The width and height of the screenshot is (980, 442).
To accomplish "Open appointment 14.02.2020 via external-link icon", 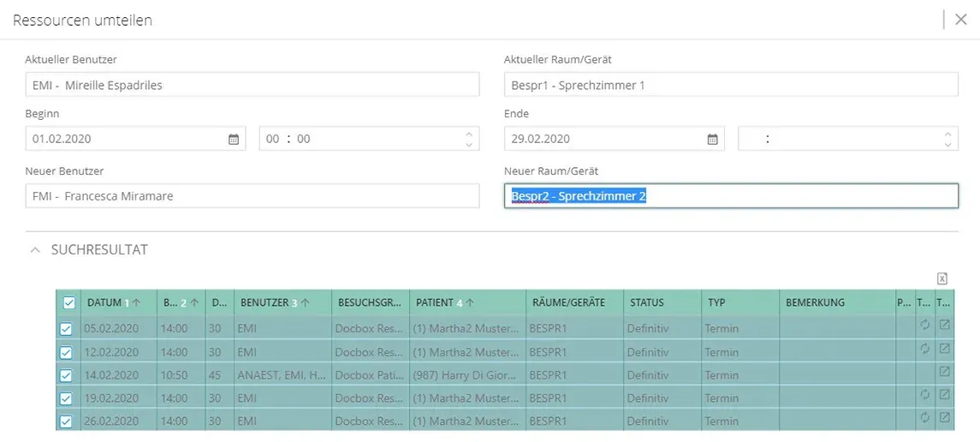I will (x=944, y=372).
